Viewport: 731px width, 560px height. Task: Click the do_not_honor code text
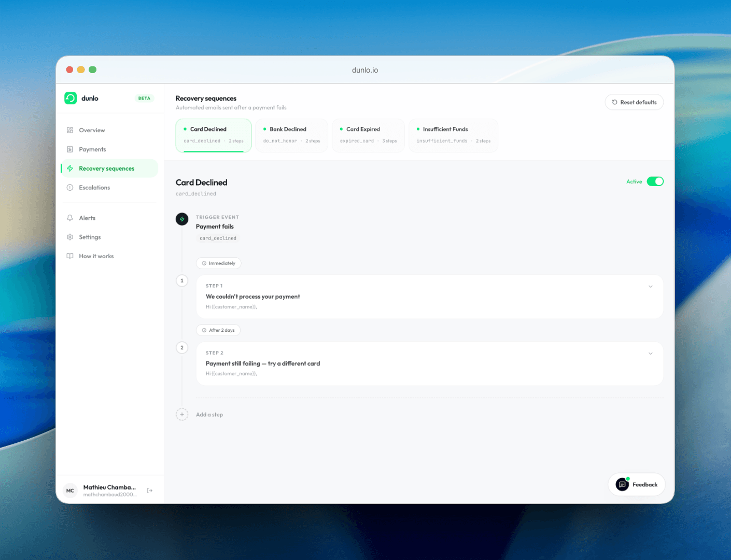[x=280, y=141]
